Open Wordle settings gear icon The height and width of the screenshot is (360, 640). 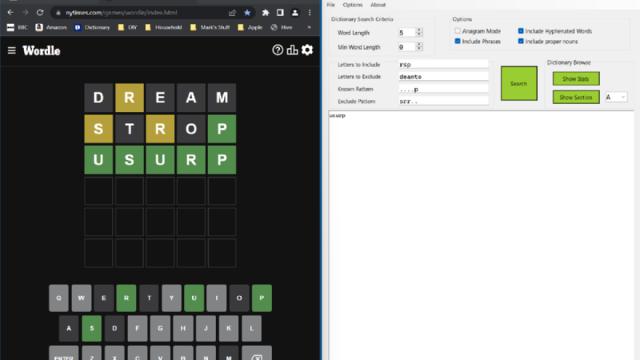pyautogui.click(x=307, y=50)
